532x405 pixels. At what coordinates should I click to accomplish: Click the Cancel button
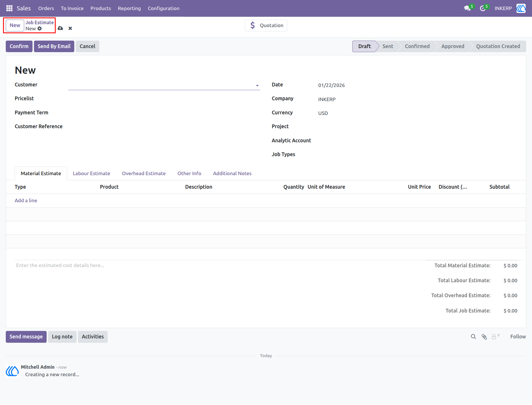tap(88, 46)
